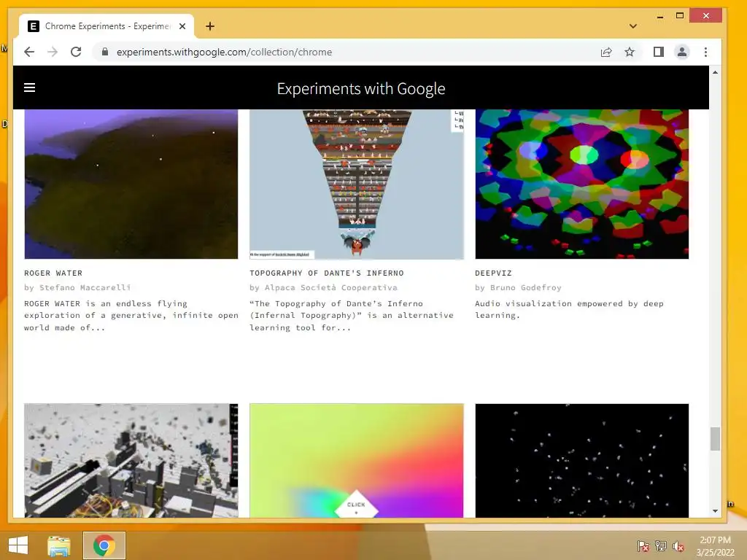This screenshot has height=560, width=747.
Task: Close the Chrome Experiments tab
Action: click(182, 26)
